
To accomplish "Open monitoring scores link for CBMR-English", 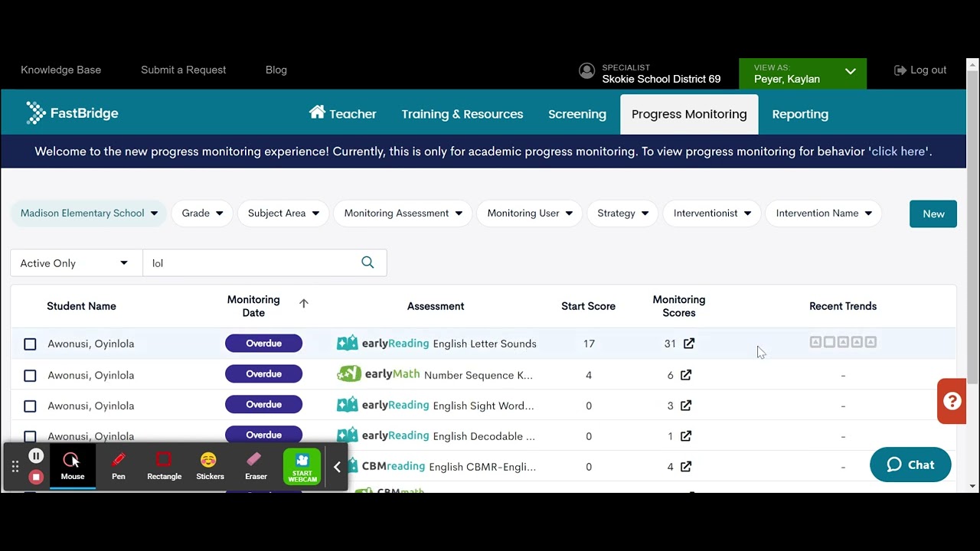I will click(x=686, y=466).
